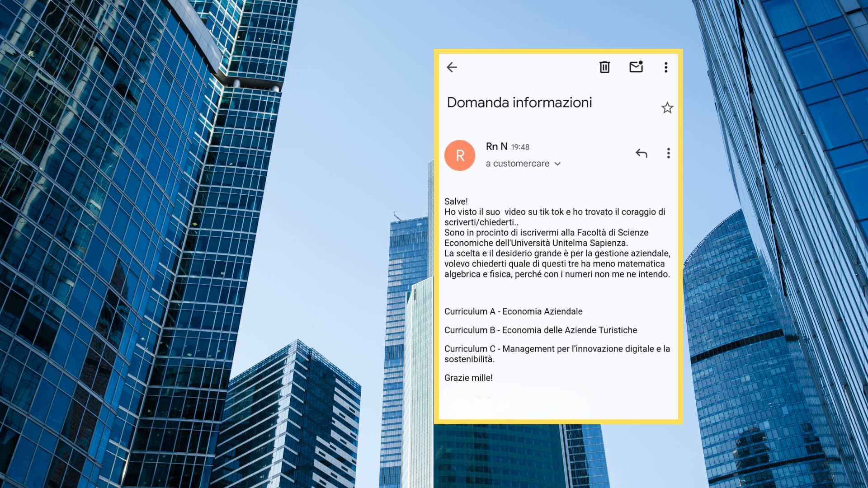The height and width of the screenshot is (488, 868).
Task: Click the 19:48 timestamp
Action: 520,147
